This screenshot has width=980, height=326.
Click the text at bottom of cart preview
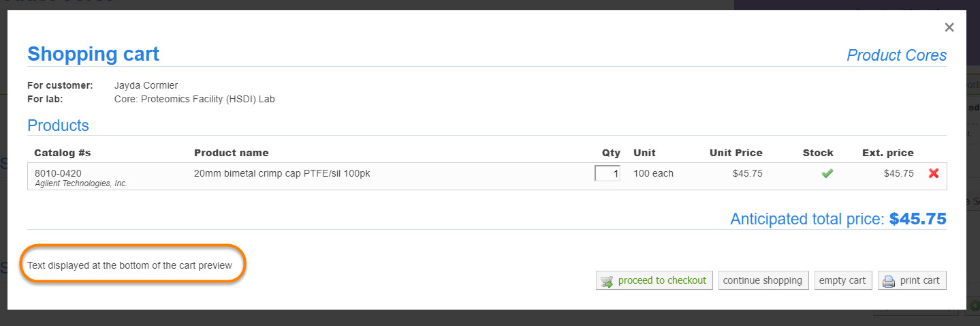pos(129,265)
